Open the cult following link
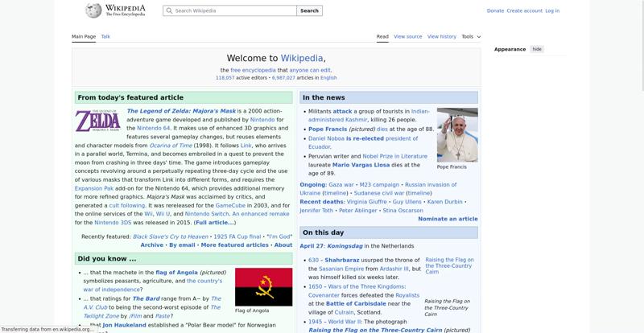Viewport: 644px width, 333px height. coord(128,205)
